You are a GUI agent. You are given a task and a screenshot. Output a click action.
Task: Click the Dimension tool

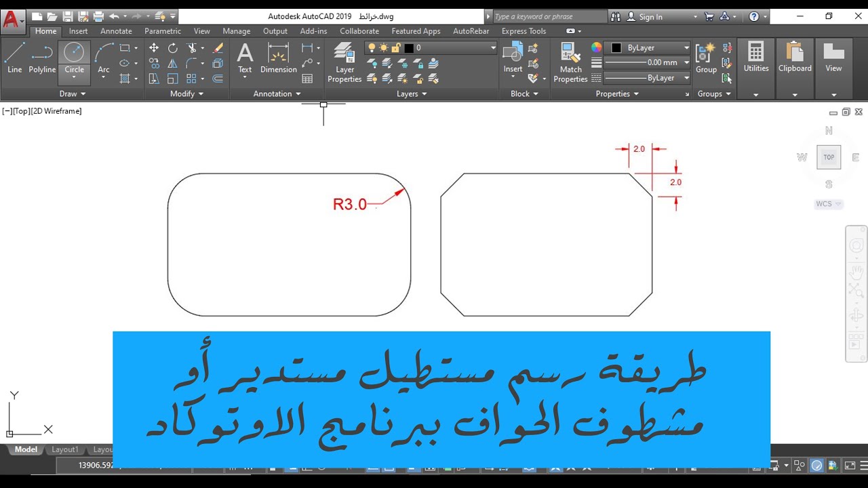point(278,58)
